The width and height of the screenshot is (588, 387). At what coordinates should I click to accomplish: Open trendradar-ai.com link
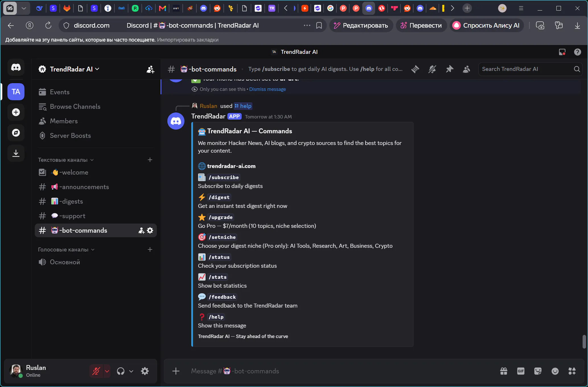pyautogui.click(x=231, y=166)
